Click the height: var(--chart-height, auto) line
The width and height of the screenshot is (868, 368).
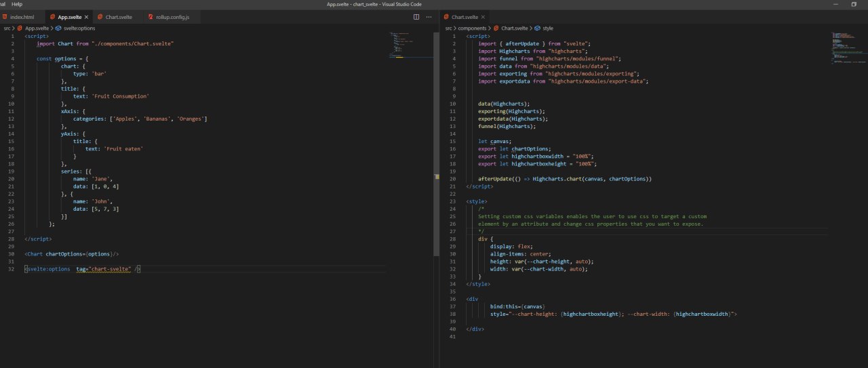pos(542,261)
